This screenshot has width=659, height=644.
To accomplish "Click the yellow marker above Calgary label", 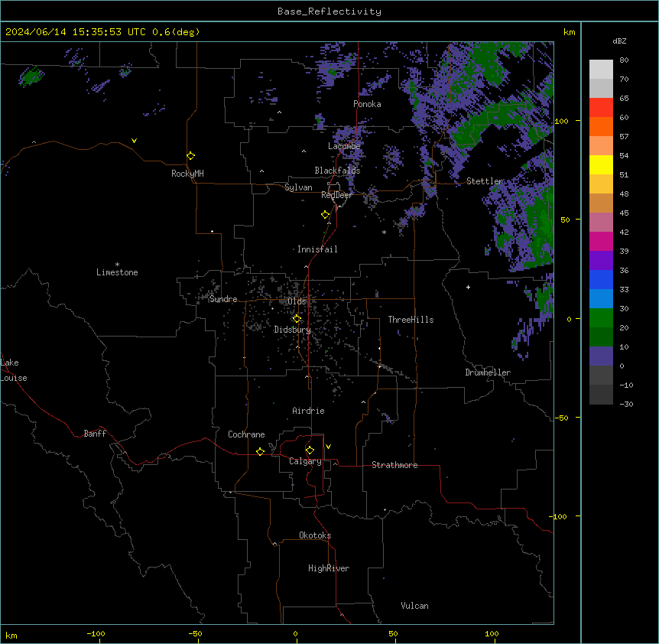I will 310,450.
